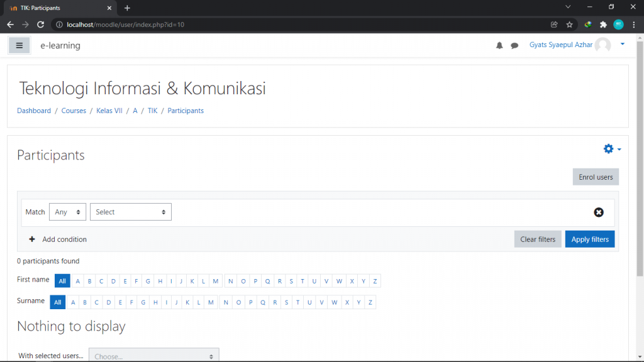Filter Surname by letter R

[x=275, y=302]
